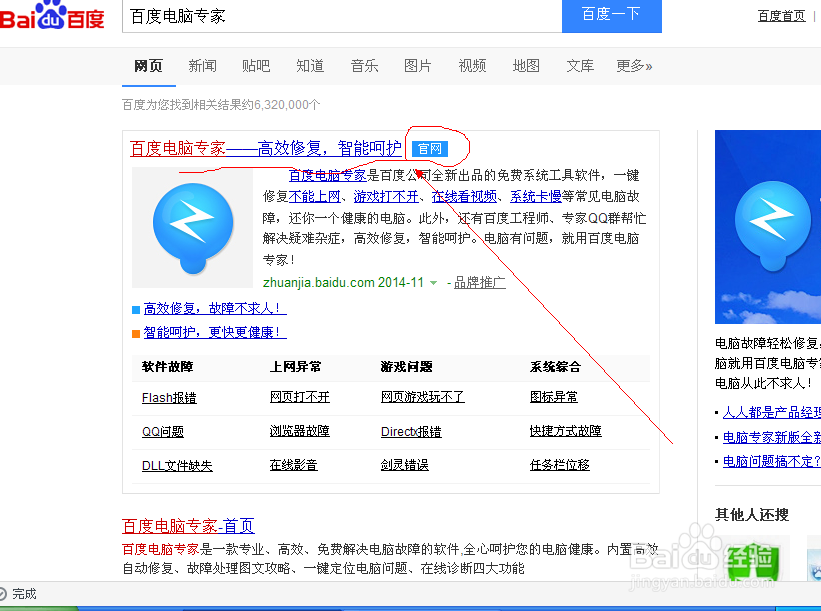Open the 百度电脑专家-首页 result
The width and height of the screenshot is (821, 611).
pos(188,526)
